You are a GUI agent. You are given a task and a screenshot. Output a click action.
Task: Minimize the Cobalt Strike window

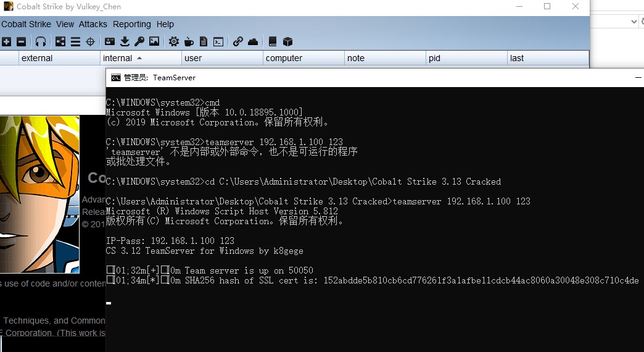[x=519, y=6]
